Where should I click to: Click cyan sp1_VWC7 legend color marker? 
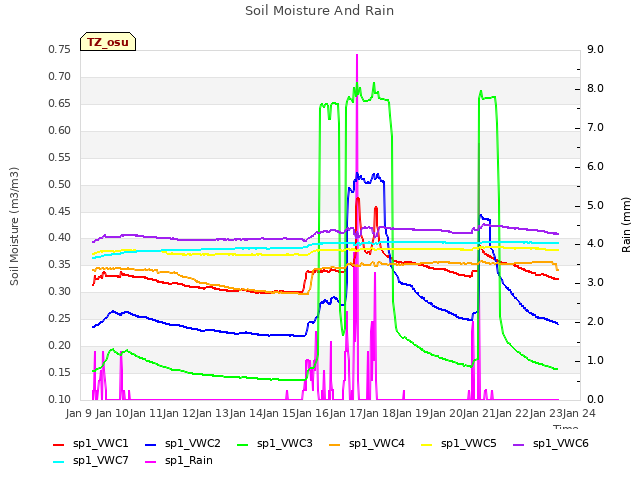coord(59,462)
